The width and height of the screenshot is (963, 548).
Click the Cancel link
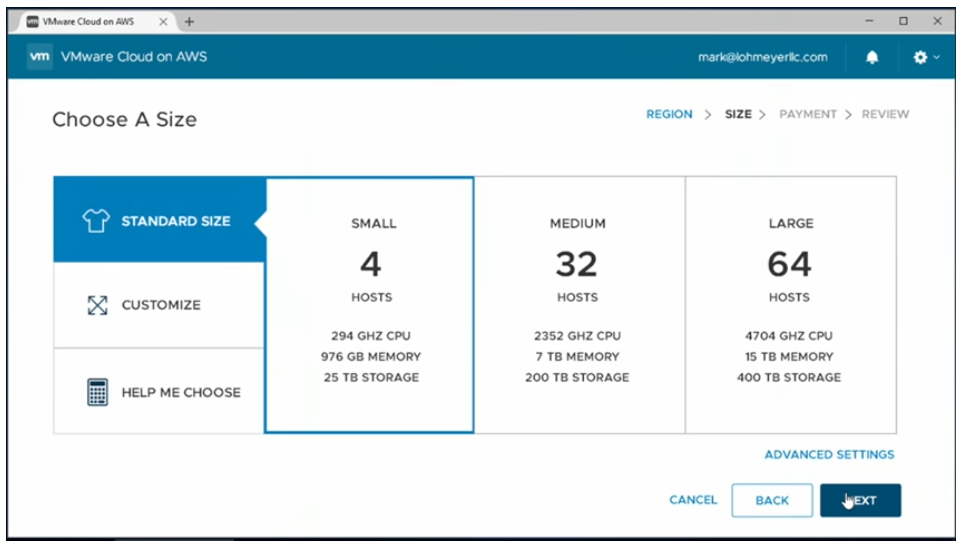pos(693,500)
